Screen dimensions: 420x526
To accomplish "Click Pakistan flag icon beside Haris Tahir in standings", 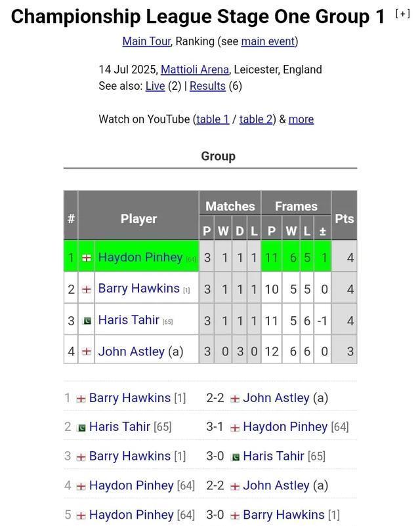I will pos(87,321).
